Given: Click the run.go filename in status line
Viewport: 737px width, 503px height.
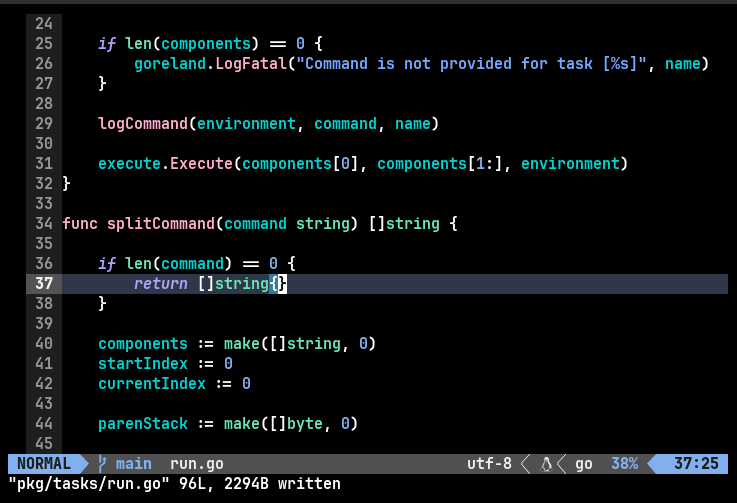Looking at the screenshot, I should (x=196, y=464).
